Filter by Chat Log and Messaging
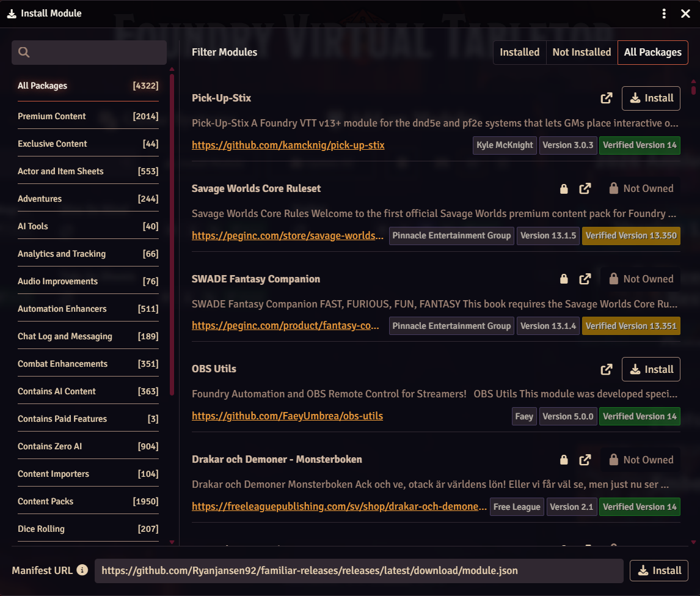Image resolution: width=700 pixels, height=596 pixels. pyautogui.click(x=88, y=336)
